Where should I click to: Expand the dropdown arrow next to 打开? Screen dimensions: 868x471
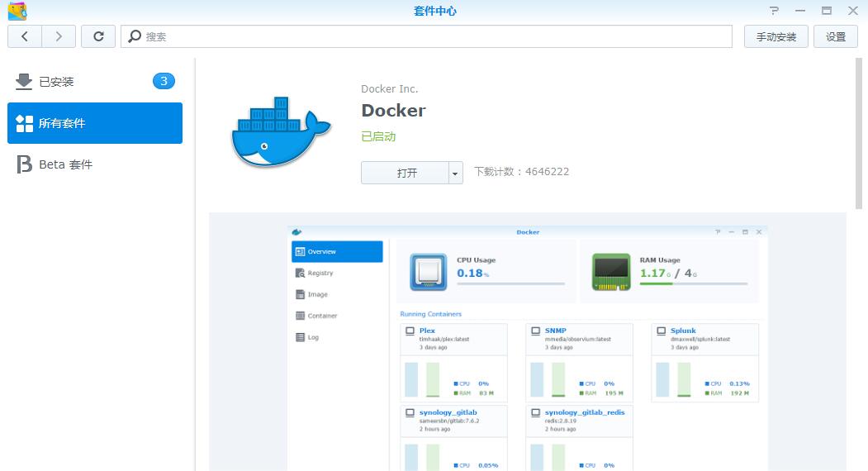[x=455, y=173]
